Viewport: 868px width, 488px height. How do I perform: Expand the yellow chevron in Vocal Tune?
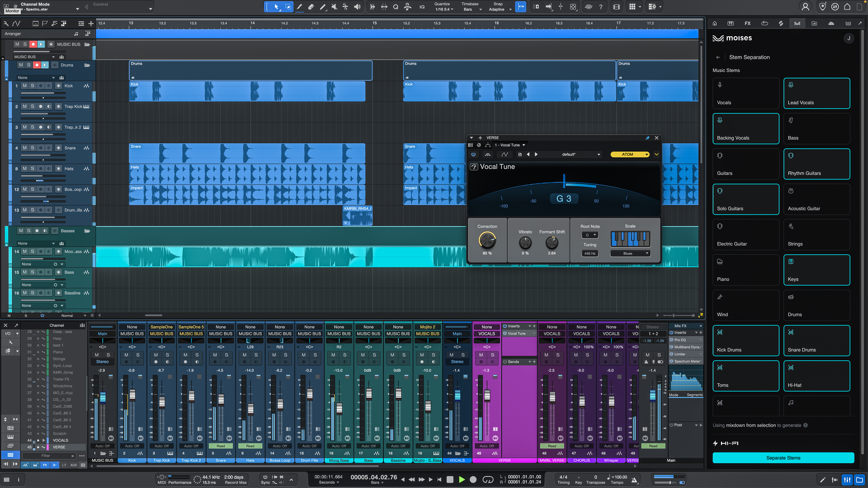[656, 155]
